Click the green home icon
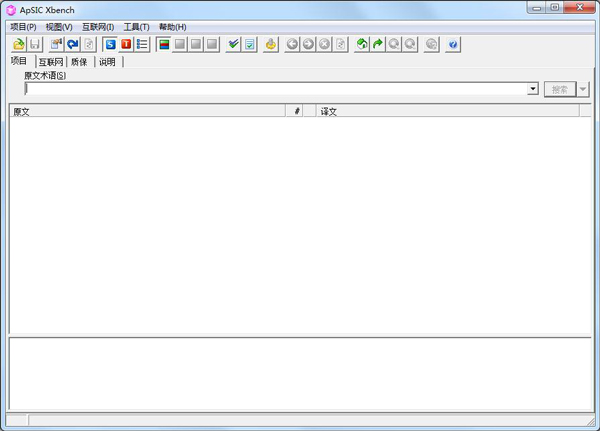Image resolution: width=600 pixels, height=431 pixels. coord(362,44)
